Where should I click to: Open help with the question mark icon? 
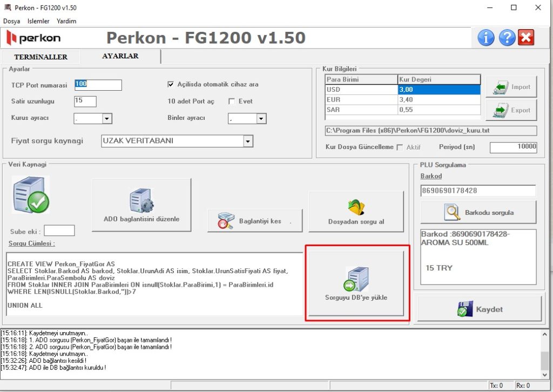(x=507, y=37)
